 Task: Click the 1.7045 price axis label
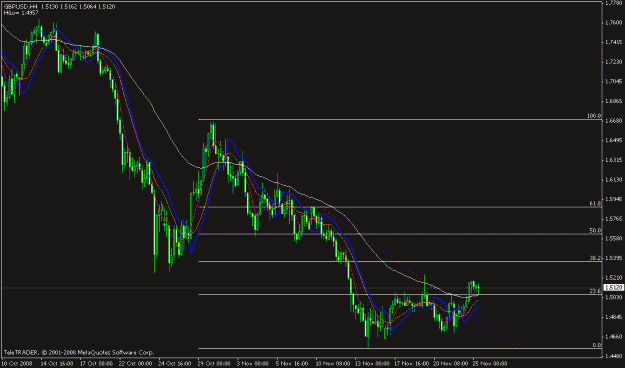coord(614,82)
